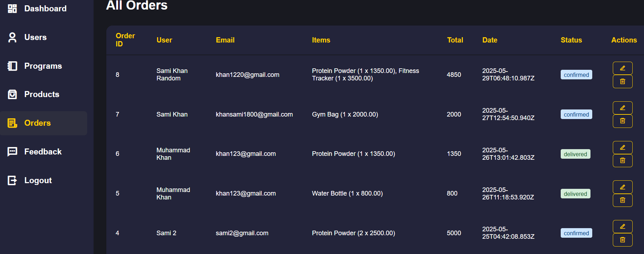The image size is (644, 254).
Task: Navigate to the Products section
Action: (42, 94)
